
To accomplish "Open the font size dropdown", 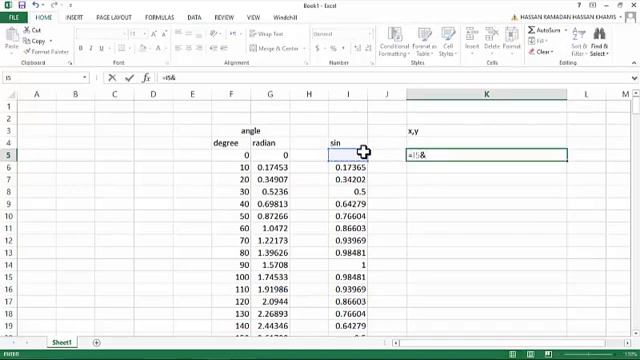I will click(x=144, y=34).
